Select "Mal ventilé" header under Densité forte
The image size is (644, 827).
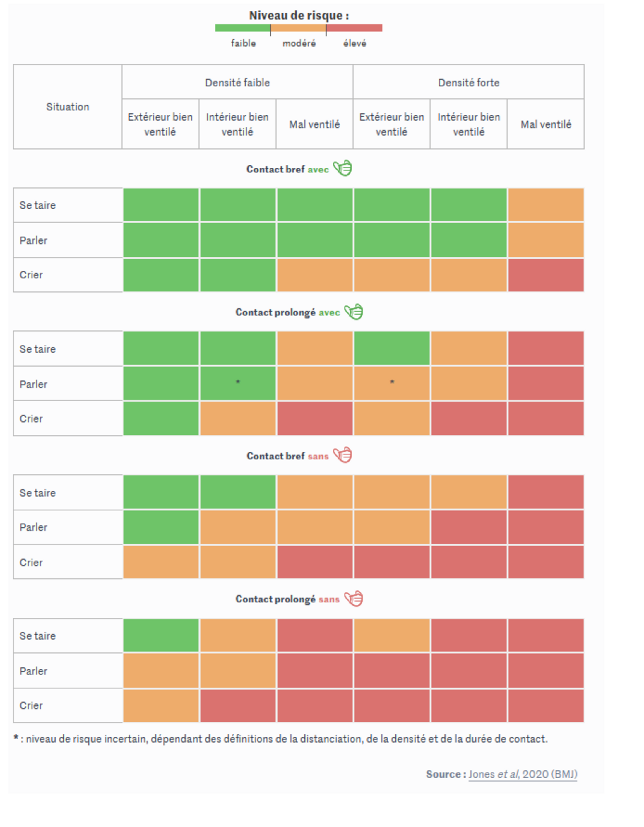[546, 124]
